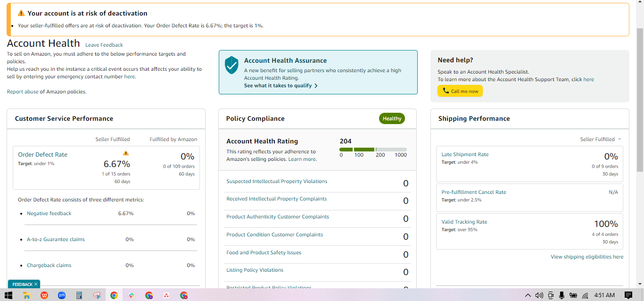Screen dimensions: 644x301
Task: Open the Slack app from the taskbar
Action: point(132,295)
